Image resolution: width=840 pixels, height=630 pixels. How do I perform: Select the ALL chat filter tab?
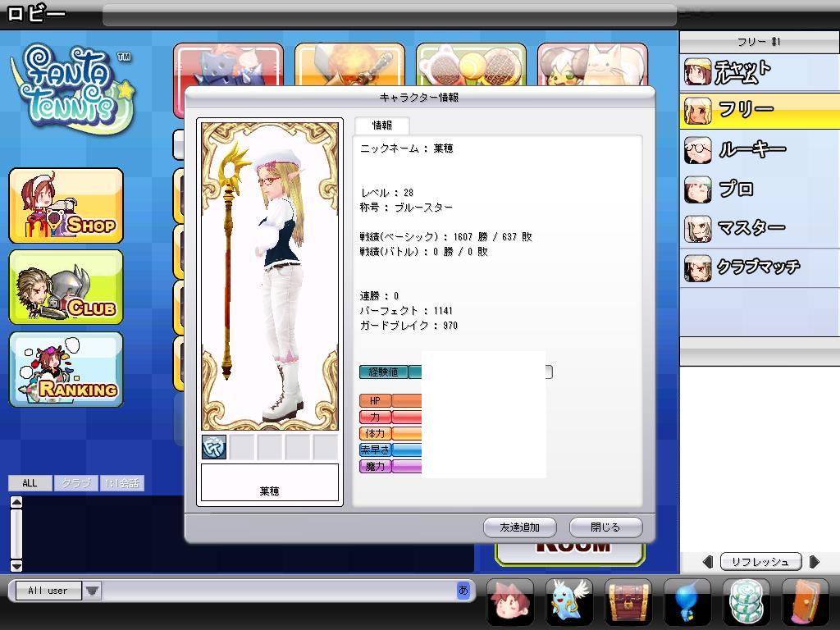[x=30, y=483]
